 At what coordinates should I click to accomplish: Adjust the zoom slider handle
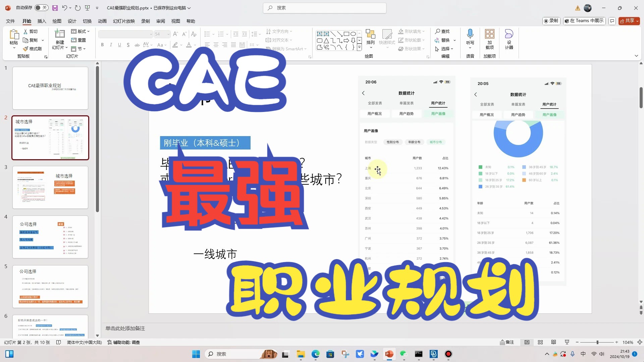tap(597, 342)
